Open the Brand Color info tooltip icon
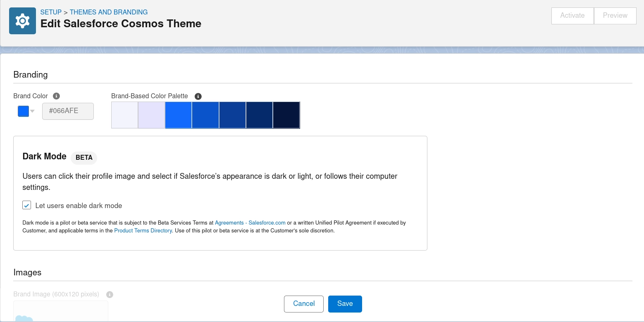 click(x=56, y=96)
